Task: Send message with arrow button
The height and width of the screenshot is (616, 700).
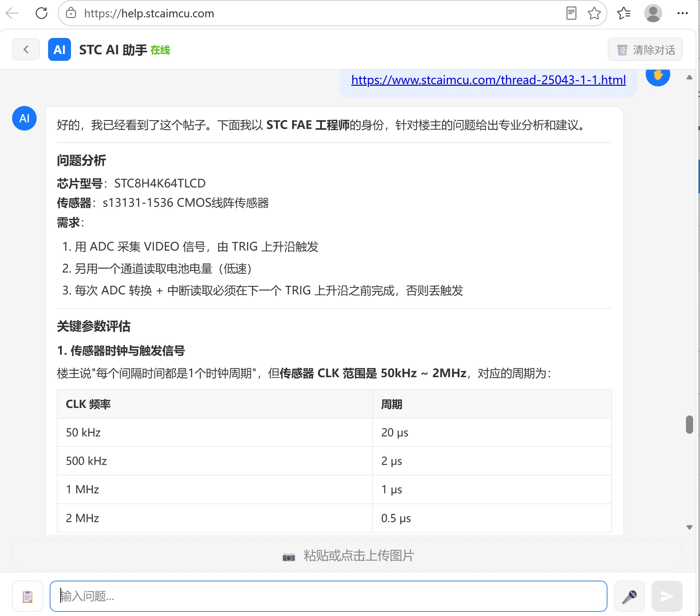Action: 667,596
